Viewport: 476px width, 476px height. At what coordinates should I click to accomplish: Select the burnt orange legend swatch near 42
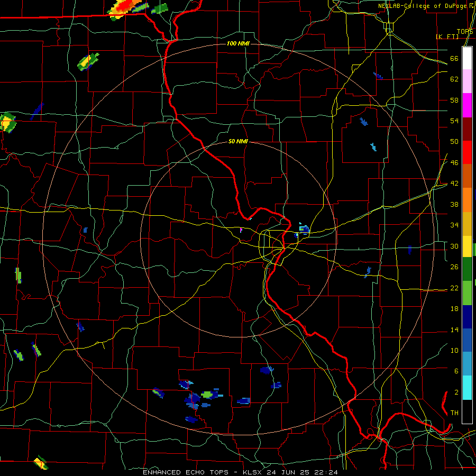[467, 176]
